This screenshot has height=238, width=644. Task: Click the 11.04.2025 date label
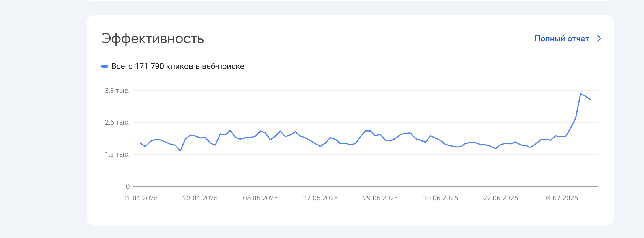tap(140, 198)
